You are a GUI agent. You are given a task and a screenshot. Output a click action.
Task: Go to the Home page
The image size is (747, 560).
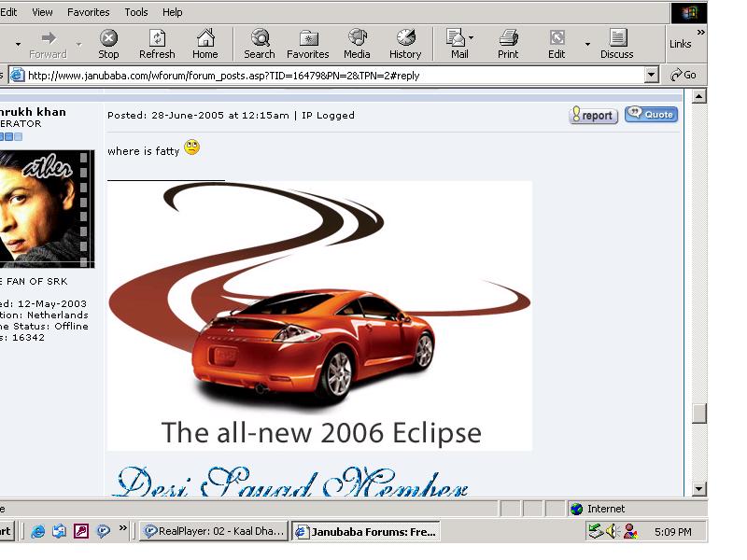[x=204, y=44]
